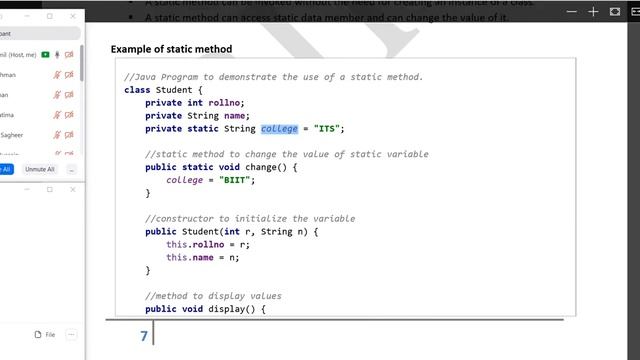Click the '//static method to change' comment line
Image resolution: width=640 pixels, height=360 pixels.
pos(287,154)
